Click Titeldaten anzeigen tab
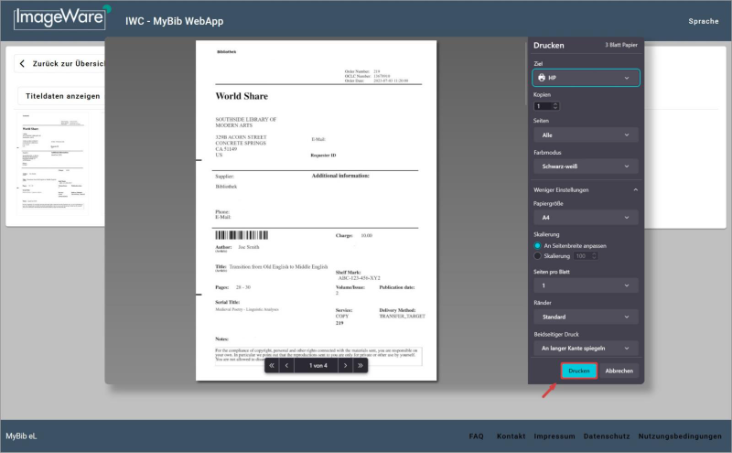The image size is (732, 453). (63, 96)
